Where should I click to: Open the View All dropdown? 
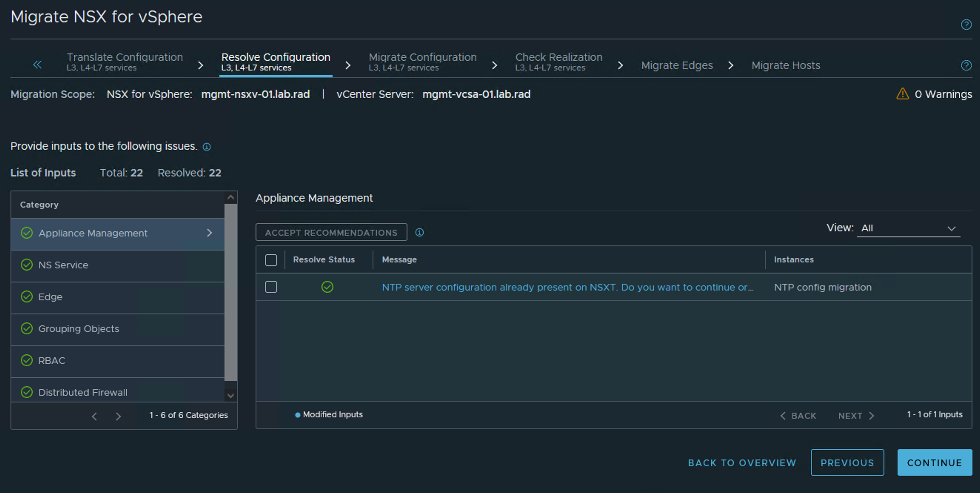(908, 228)
